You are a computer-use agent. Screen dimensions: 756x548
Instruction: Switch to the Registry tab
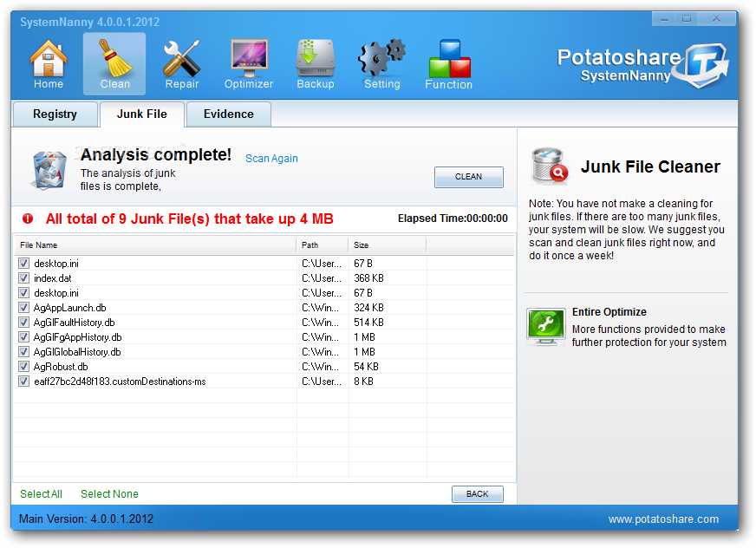[55, 114]
